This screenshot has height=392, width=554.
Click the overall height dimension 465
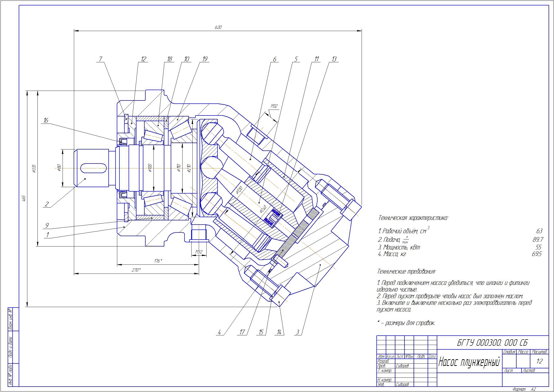[24, 198]
